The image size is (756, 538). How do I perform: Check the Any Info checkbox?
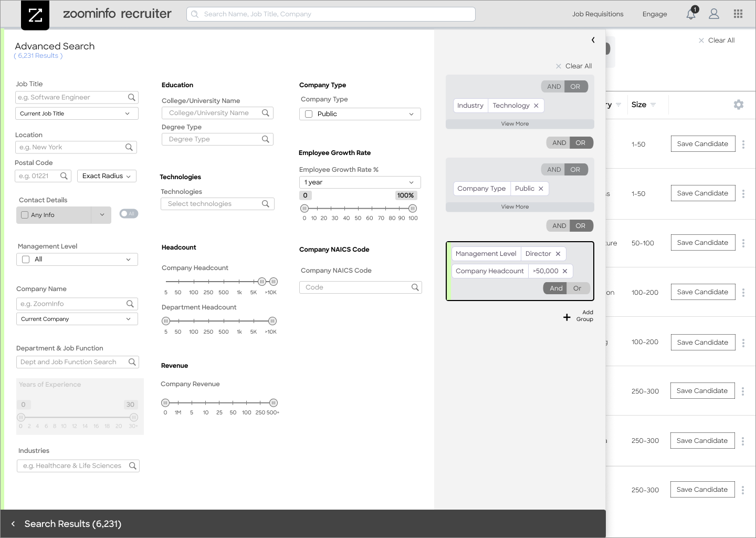click(25, 215)
